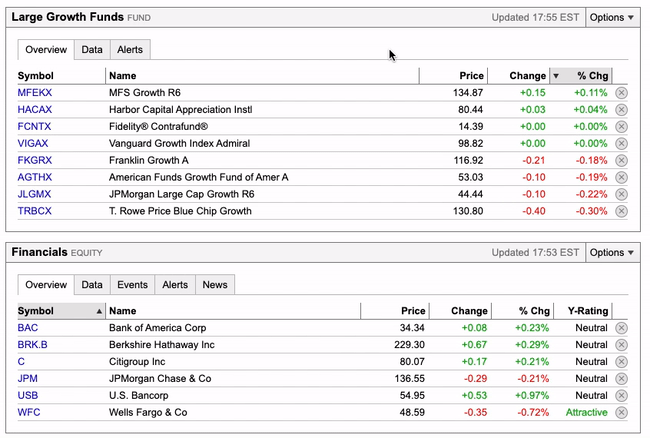Sort Large Growth Funds by Change
Viewport: 650px width, 438px height.
[519, 76]
